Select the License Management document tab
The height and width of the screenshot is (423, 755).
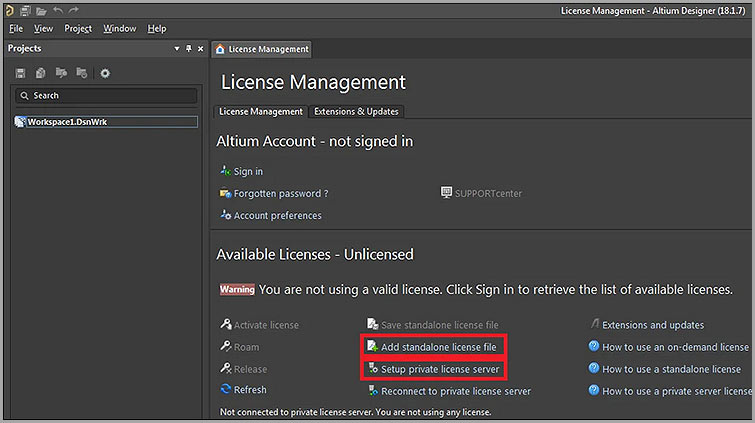(x=261, y=49)
